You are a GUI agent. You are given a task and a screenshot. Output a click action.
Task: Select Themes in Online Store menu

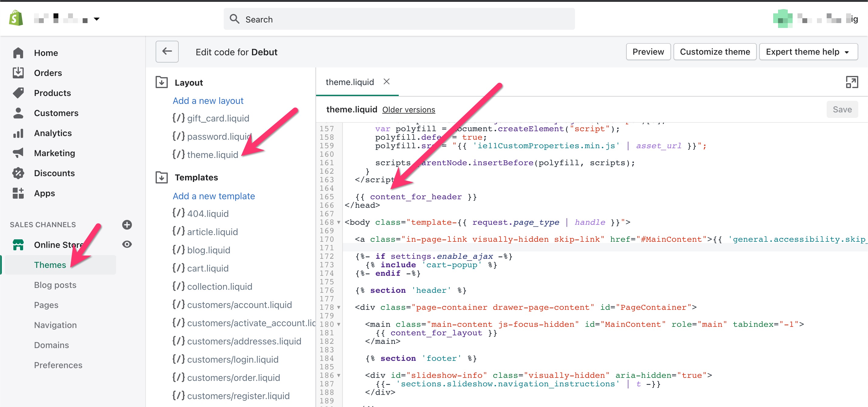tap(50, 265)
